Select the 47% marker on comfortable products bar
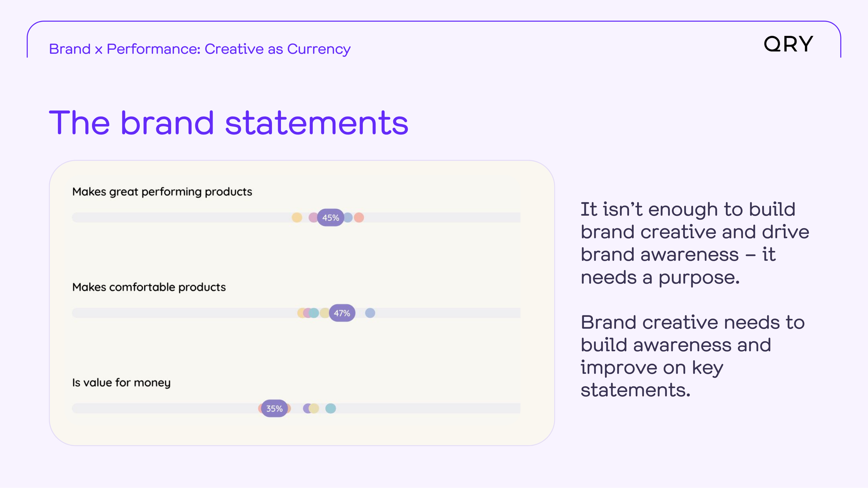This screenshot has height=488, width=868. 342,313
